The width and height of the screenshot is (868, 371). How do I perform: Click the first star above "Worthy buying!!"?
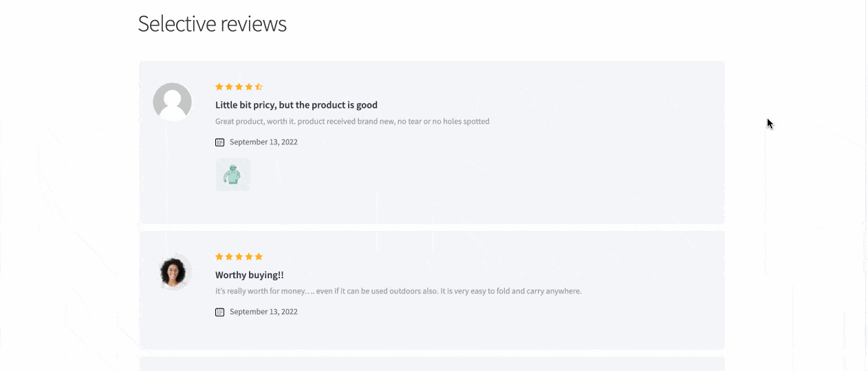coord(219,257)
